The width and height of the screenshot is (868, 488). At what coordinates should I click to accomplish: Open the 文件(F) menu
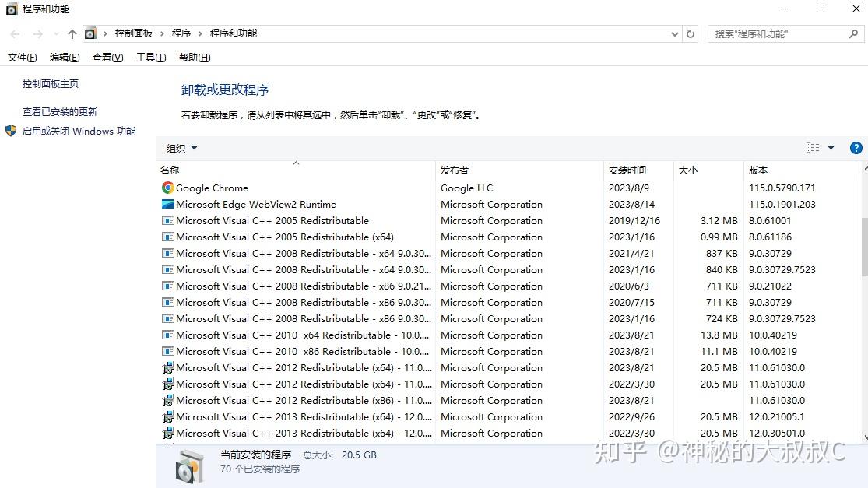click(22, 58)
